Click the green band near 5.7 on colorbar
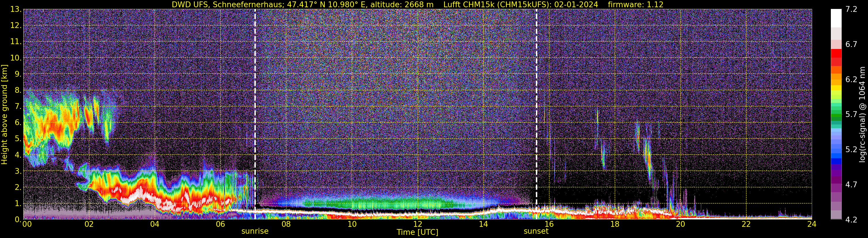This screenshot has height=238, width=868. pos(836,117)
